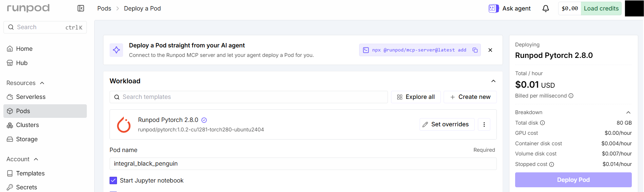Dismiss the AI agent banner
This screenshot has width=644, height=192.
[490, 50]
